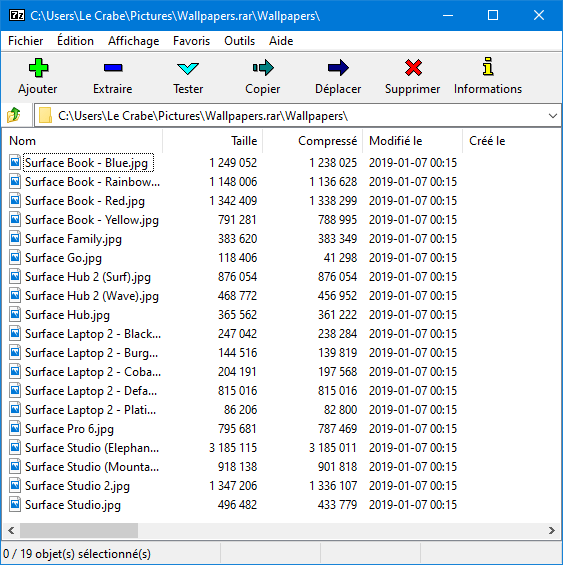Click the file icon next to Surface Pro 6.jpg
The image size is (563, 565).
click(15, 429)
